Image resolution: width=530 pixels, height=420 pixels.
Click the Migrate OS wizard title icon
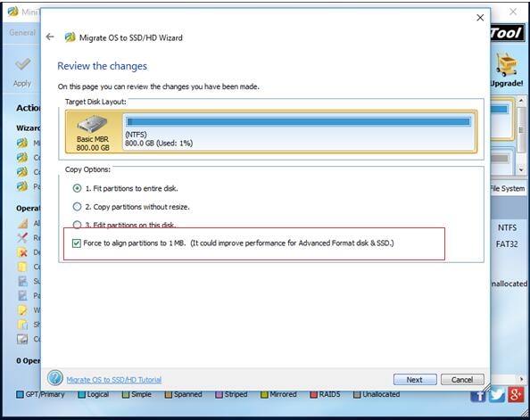(x=70, y=37)
